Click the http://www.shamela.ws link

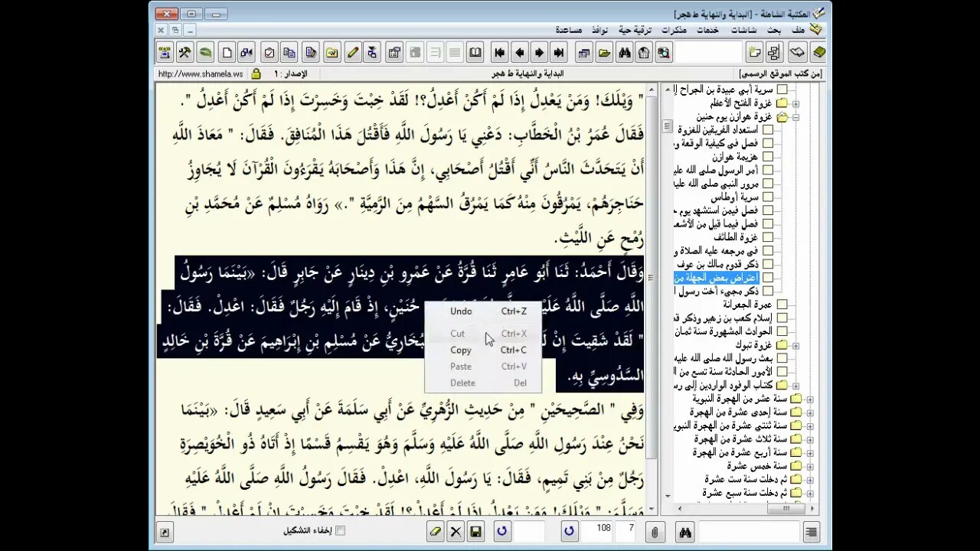coord(201,74)
